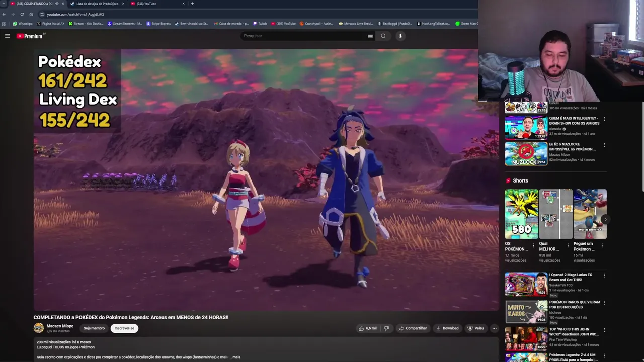Open the WhatsApp bookmark

[23, 24]
